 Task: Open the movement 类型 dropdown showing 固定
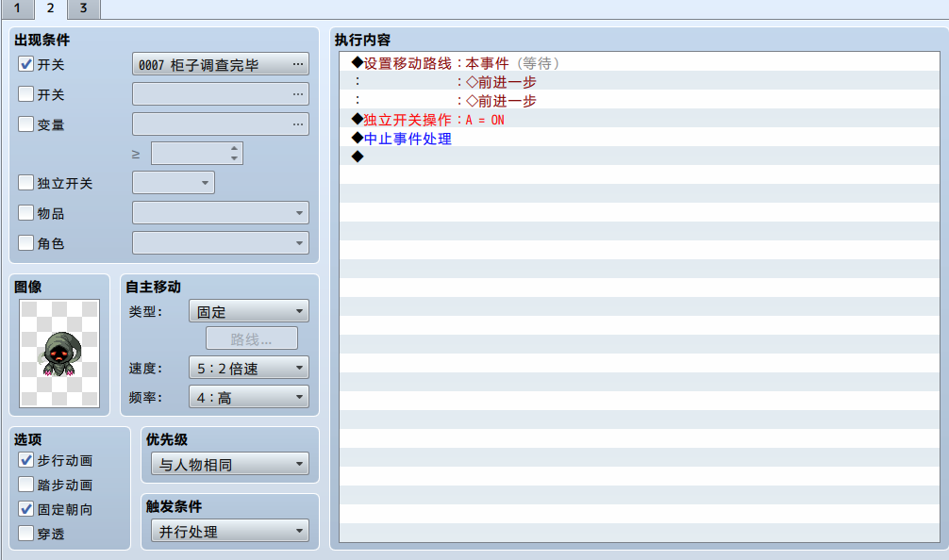tap(249, 311)
